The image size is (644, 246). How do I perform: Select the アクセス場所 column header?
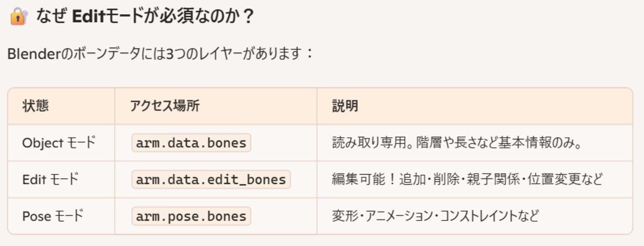pos(165,106)
